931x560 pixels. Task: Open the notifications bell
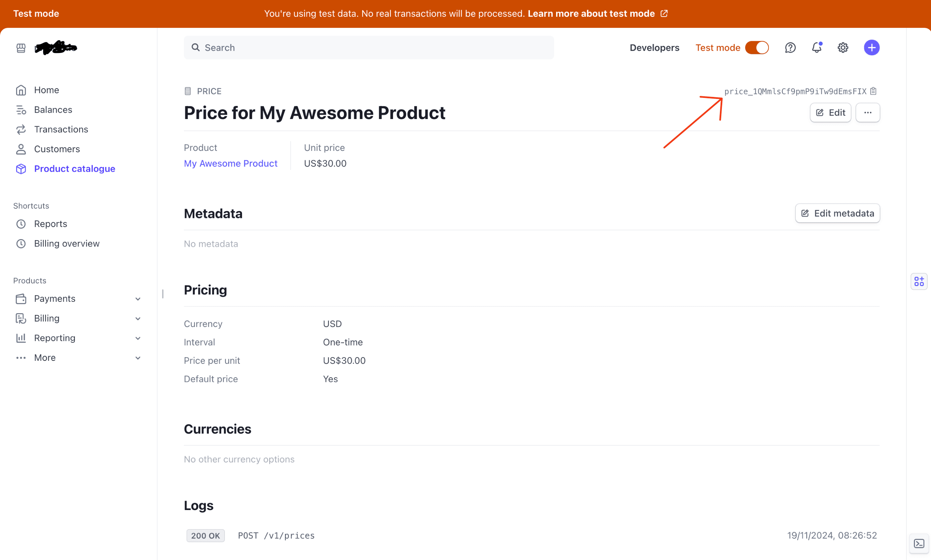(817, 48)
